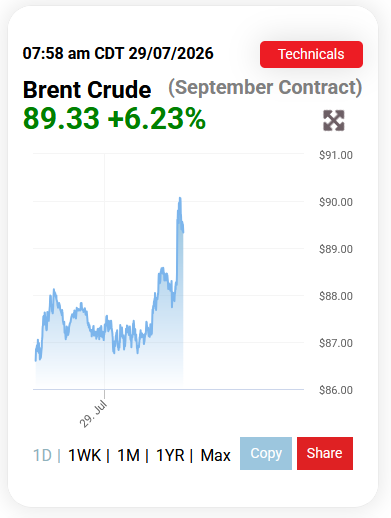Image resolution: width=391 pixels, height=518 pixels.
Task: Select the 1D time range
Action: (x=42, y=455)
